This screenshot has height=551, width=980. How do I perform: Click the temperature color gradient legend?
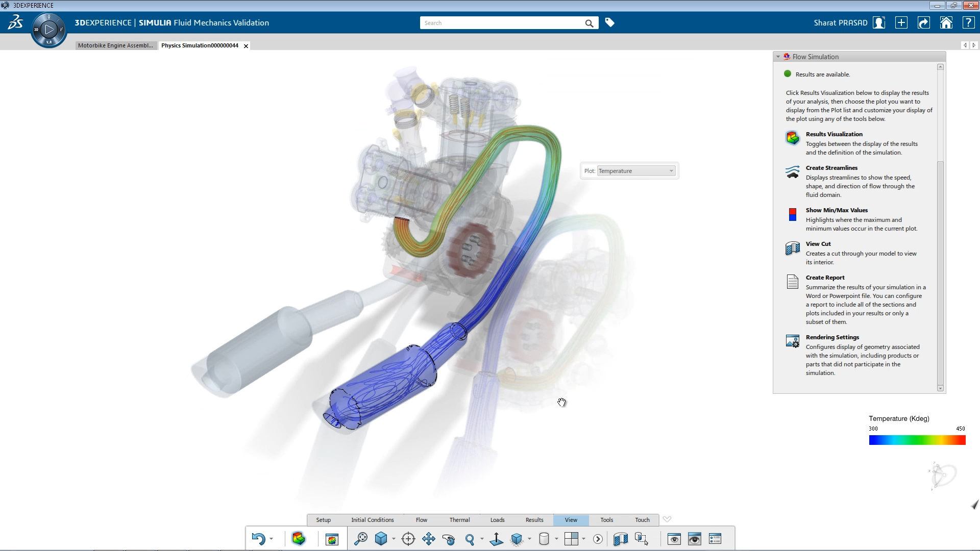[x=917, y=440]
